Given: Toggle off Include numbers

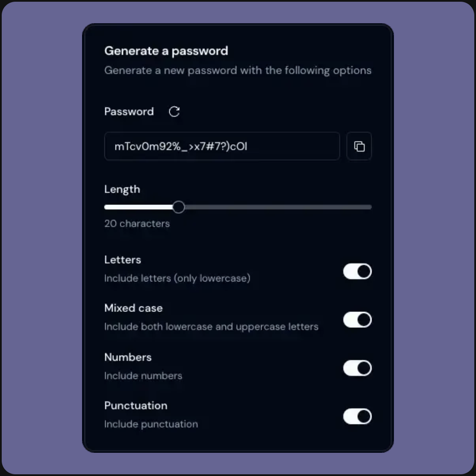Looking at the screenshot, I should point(357,368).
